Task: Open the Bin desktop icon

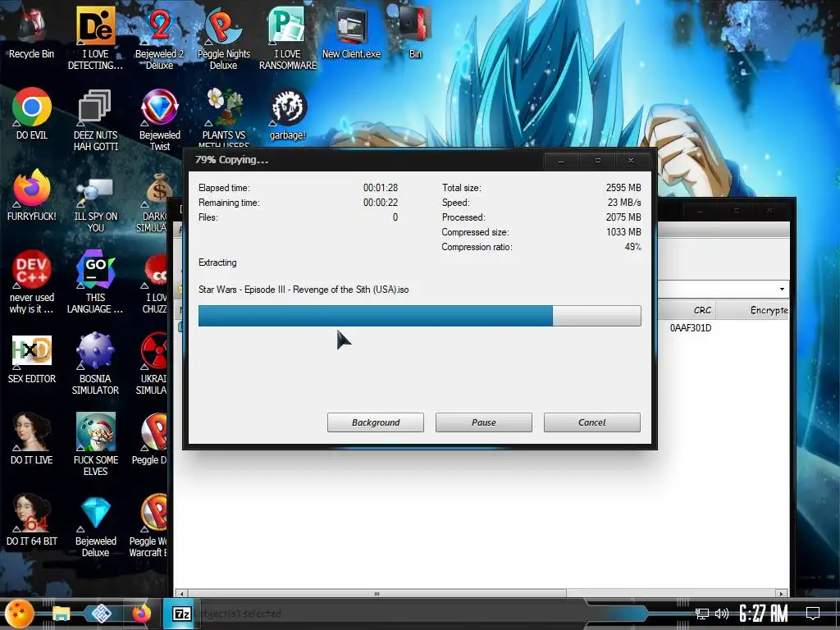Action: pos(415,32)
